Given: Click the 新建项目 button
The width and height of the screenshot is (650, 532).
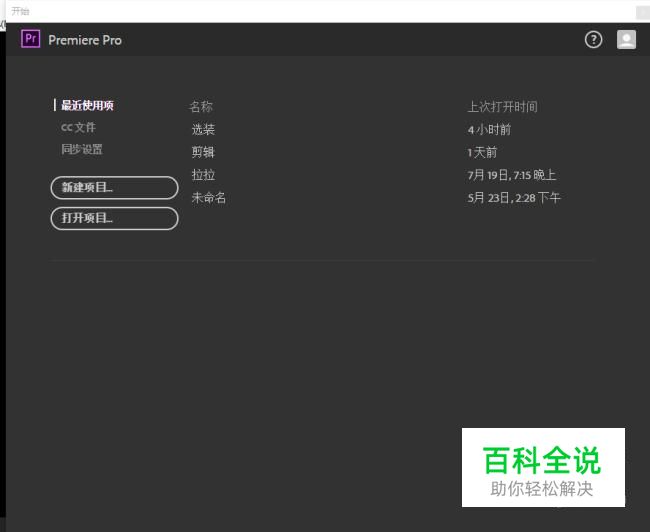Looking at the screenshot, I should click(x=114, y=187).
